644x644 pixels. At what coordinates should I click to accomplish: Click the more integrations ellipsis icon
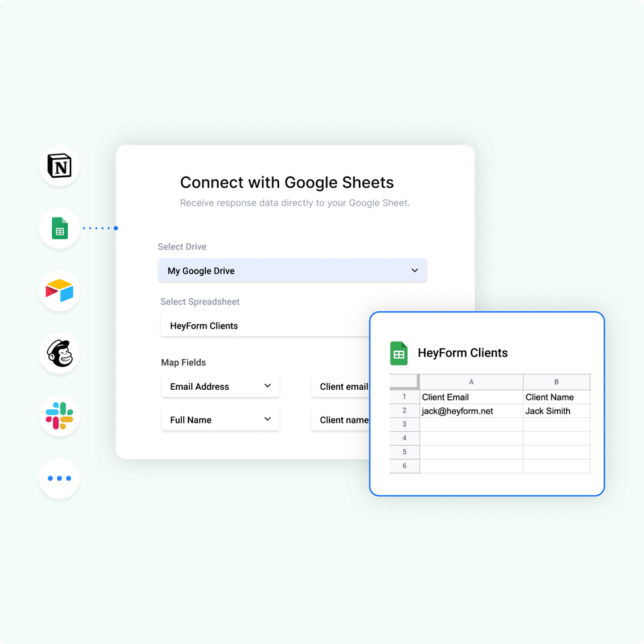click(x=59, y=478)
